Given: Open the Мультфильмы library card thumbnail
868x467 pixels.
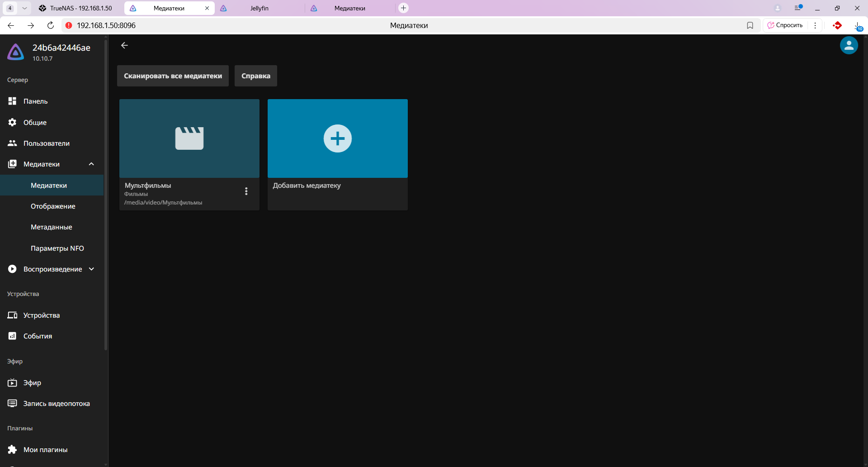Looking at the screenshot, I should pos(189,138).
